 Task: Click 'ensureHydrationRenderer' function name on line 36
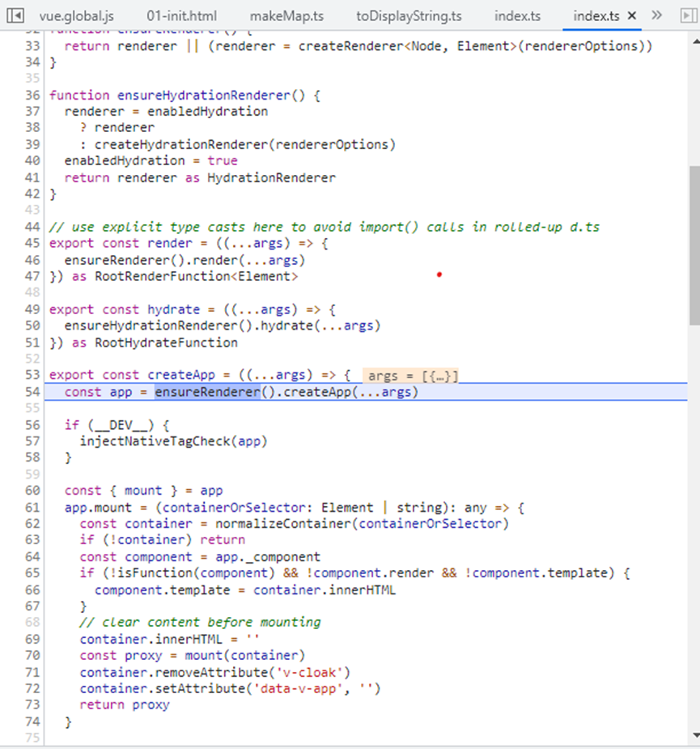(x=203, y=96)
